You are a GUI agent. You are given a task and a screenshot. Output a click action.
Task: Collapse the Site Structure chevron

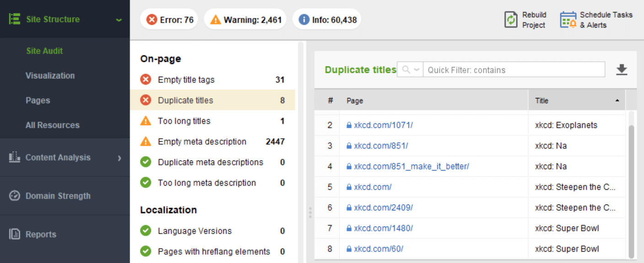pos(119,20)
